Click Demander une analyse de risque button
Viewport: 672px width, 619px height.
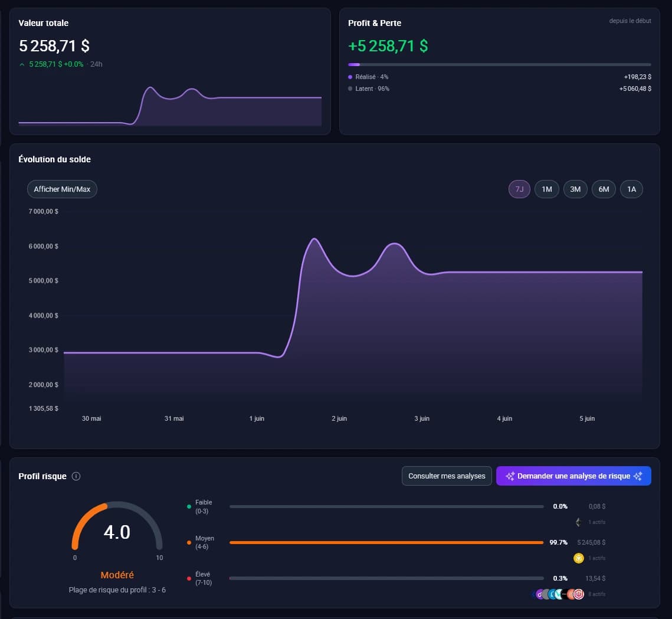(x=574, y=476)
